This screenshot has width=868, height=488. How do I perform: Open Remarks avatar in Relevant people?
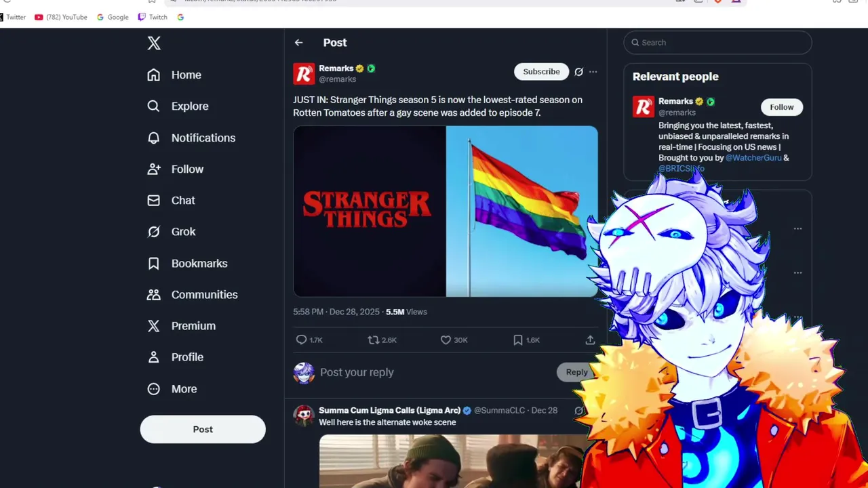644,106
